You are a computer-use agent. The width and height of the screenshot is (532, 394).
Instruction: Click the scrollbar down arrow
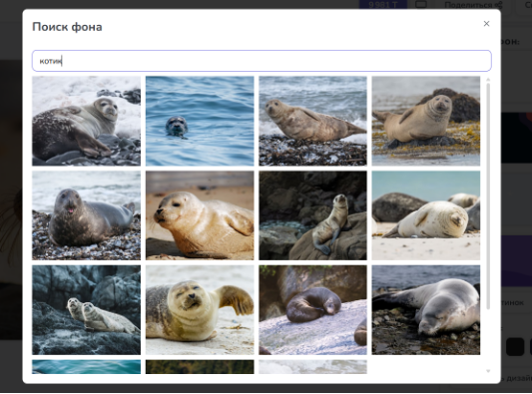coord(488,371)
